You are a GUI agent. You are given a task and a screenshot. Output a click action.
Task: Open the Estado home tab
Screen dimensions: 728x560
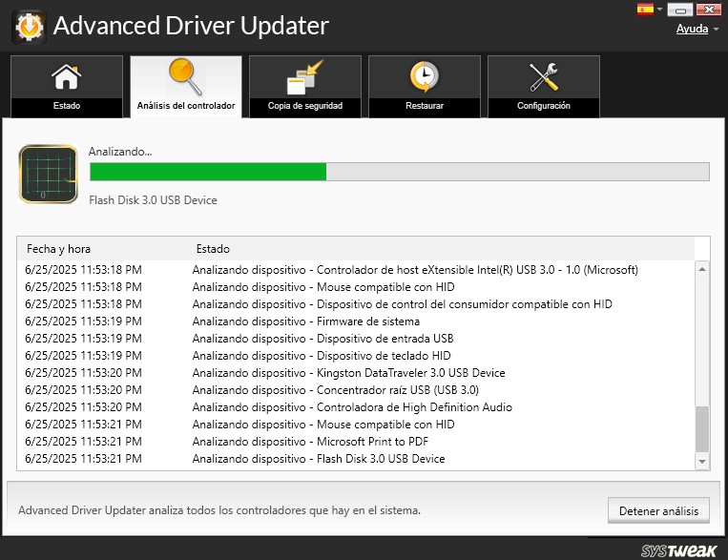pyautogui.click(x=67, y=87)
